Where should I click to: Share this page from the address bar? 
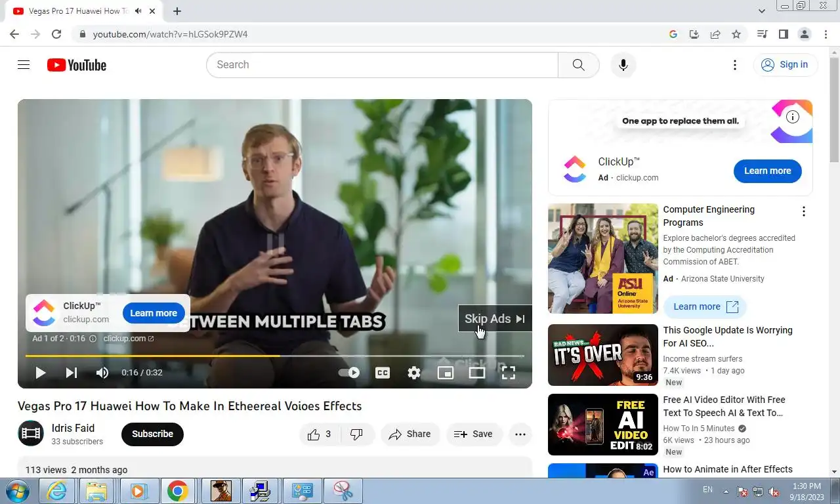tap(715, 34)
